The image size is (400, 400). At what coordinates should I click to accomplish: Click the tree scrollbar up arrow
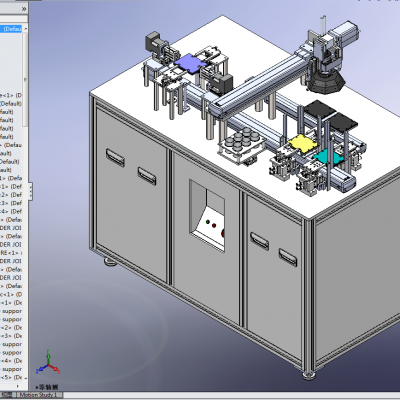point(25,29)
